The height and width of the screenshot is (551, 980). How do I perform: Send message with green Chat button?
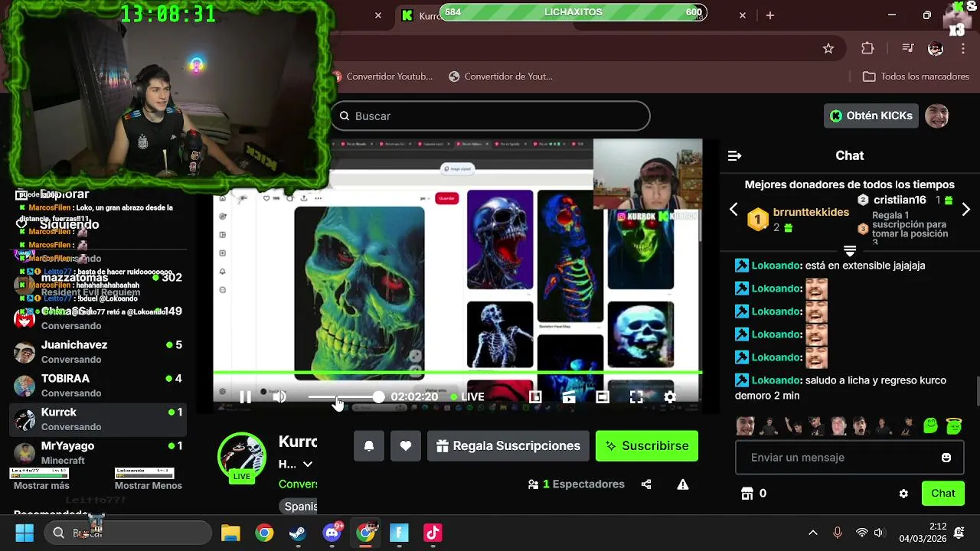pos(943,494)
